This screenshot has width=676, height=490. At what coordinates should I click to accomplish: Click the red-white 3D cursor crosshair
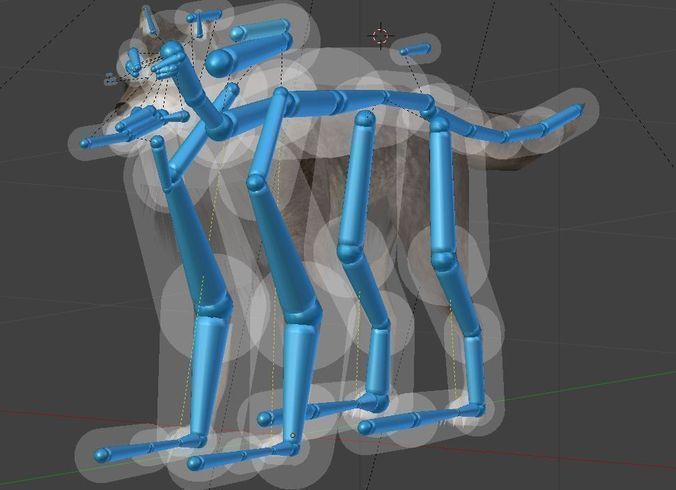pyautogui.click(x=380, y=35)
